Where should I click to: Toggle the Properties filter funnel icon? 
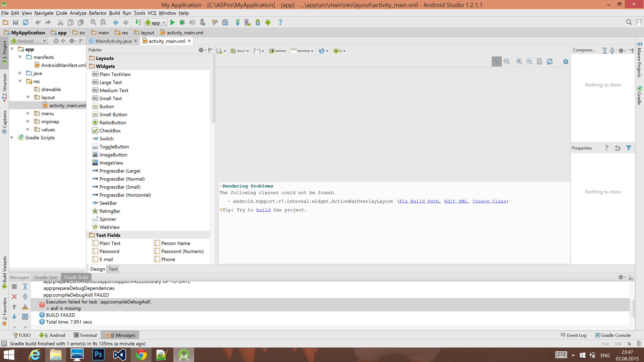click(x=629, y=148)
